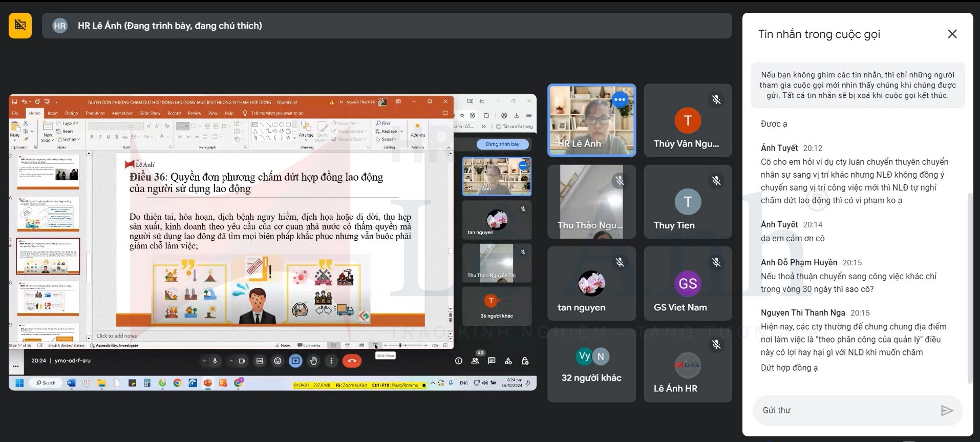This screenshot has width=980, height=442.
Task: Toggle the camera in shared meeting toolbar
Action: 242,361
